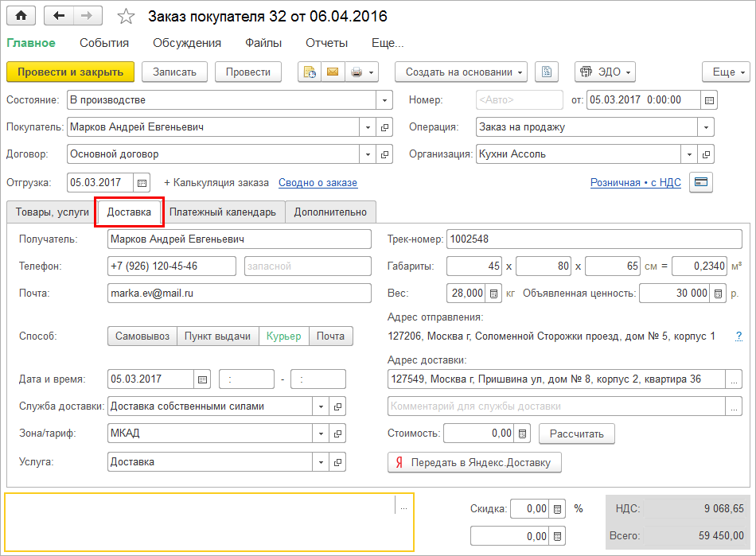Select Самовывоз delivery method
The height and width of the screenshot is (556, 756).
[x=142, y=336]
